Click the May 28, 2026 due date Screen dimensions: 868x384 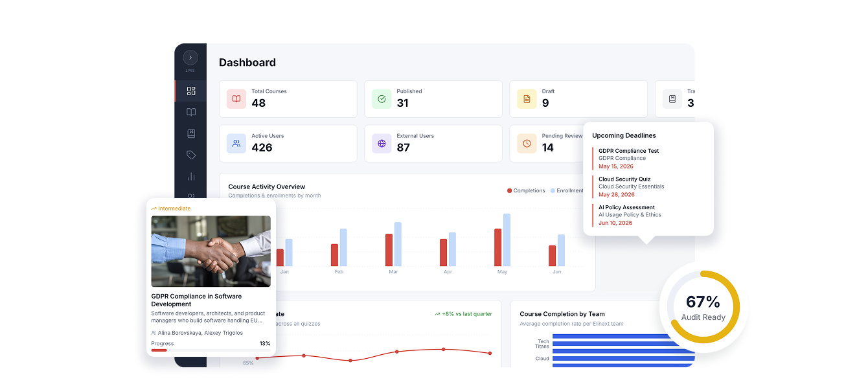click(617, 195)
